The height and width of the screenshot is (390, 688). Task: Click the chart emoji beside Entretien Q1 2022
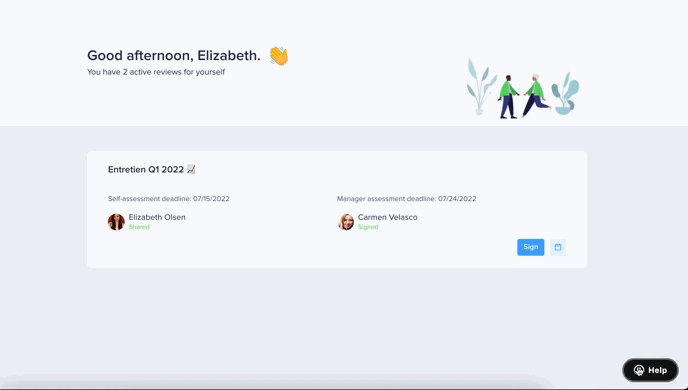click(191, 169)
